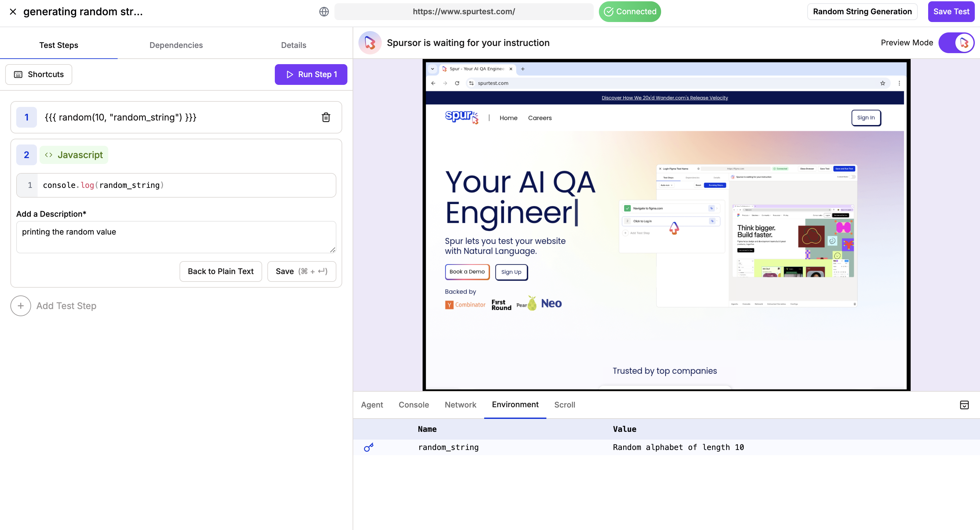Delete step 1 with trash icon
The width and height of the screenshot is (980, 530).
click(326, 118)
